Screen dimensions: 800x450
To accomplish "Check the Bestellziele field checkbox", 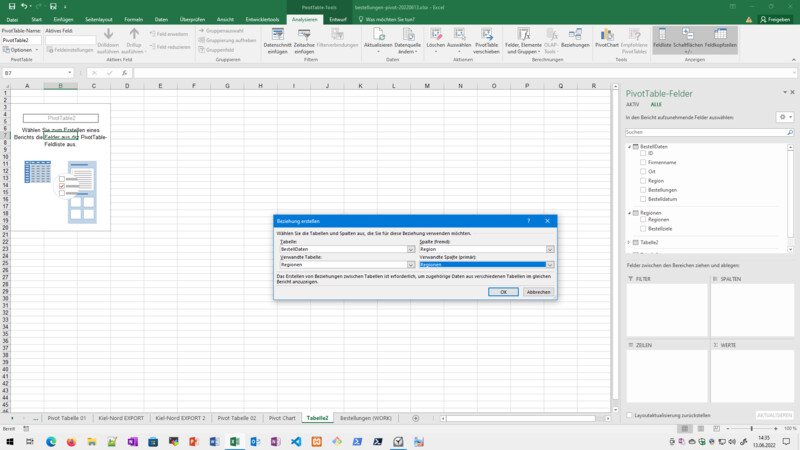I will click(x=643, y=229).
